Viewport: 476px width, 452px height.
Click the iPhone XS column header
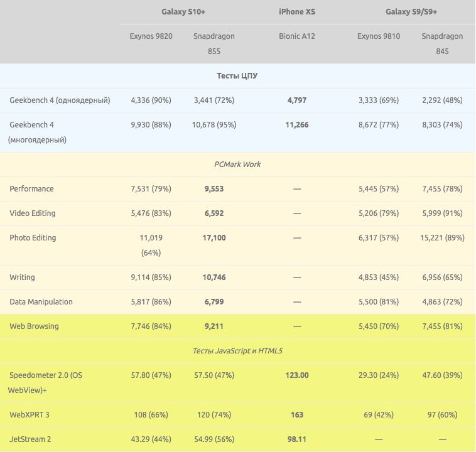(297, 12)
